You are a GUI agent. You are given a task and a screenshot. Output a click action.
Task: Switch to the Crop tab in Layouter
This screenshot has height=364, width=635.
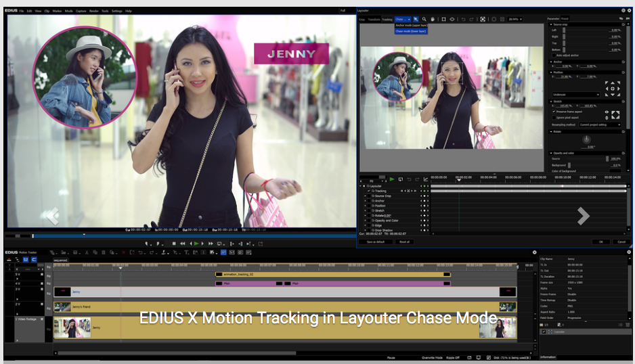point(362,20)
